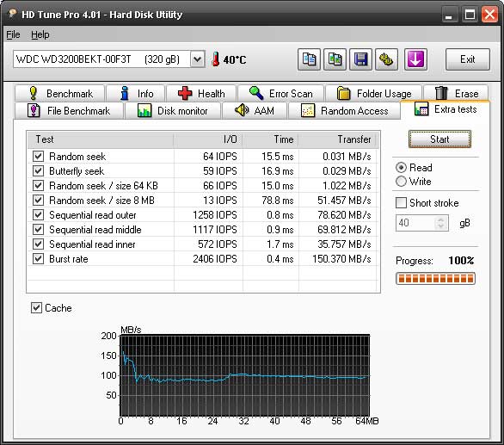Screen dimensions: 504x445
Task: Switch to the Benchmark tab
Action: (60, 93)
